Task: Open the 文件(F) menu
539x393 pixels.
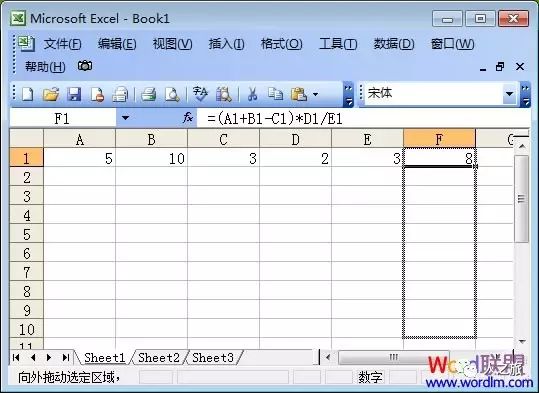Action: [x=63, y=44]
